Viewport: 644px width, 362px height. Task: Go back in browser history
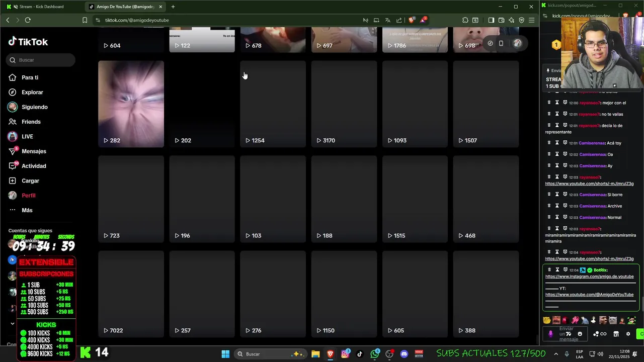(x=8, y=20)
